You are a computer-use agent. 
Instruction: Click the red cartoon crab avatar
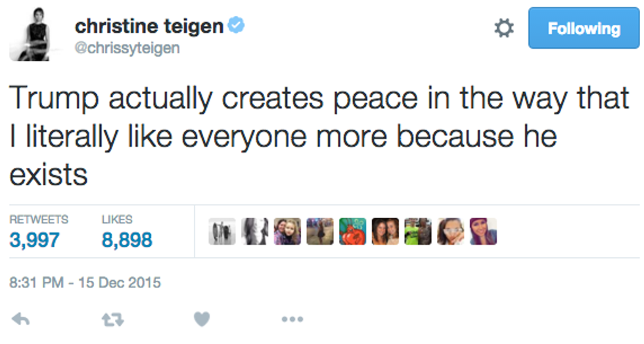[x=352, y=232]
